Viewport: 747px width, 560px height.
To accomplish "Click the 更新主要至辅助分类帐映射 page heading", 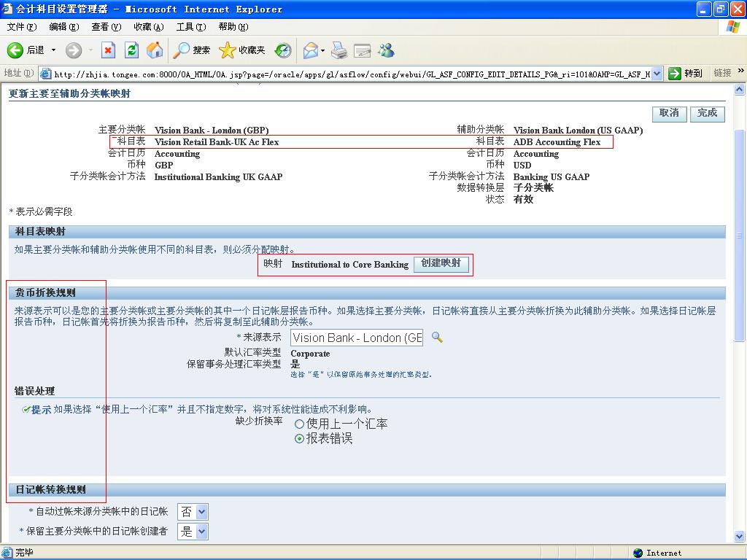I will pyautogui.click(x=69, y=94).
